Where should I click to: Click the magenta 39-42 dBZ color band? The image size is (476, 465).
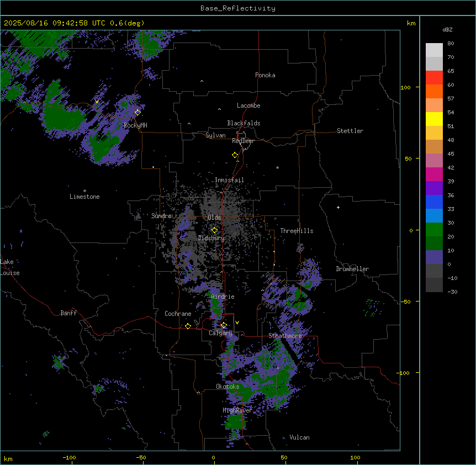(434, 174)
